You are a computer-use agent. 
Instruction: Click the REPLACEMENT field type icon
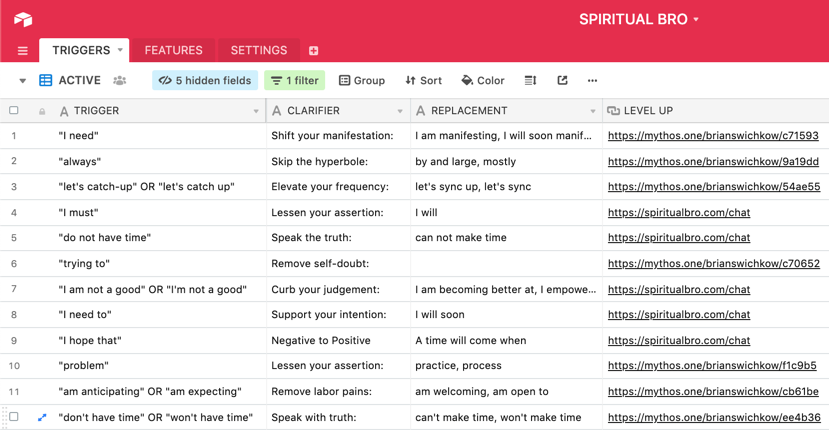pos(420,111)
